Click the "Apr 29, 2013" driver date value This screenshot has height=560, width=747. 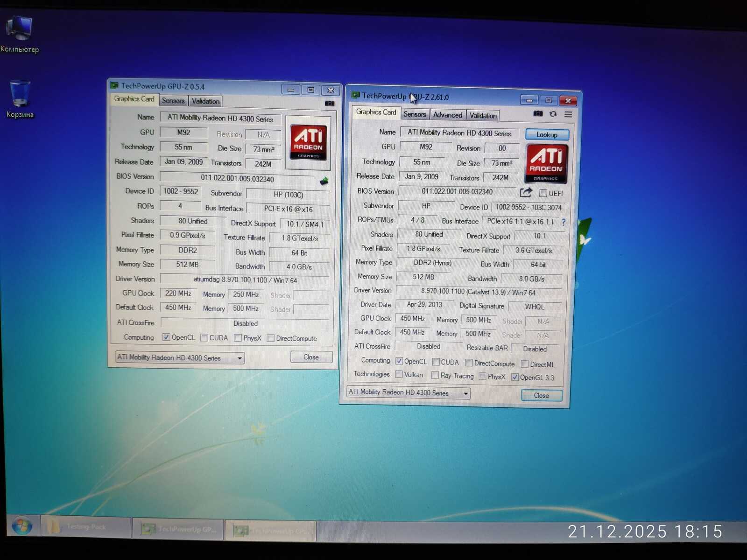point(424,305)
